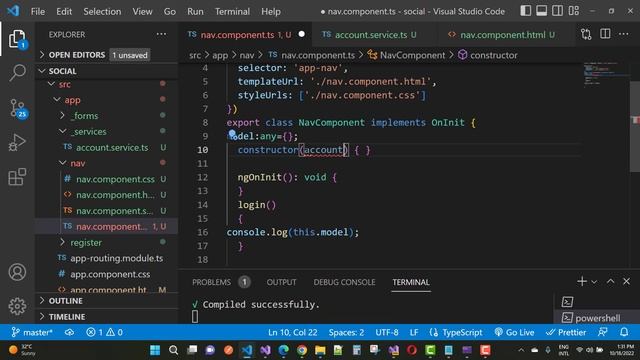This screenshot has width=640, height=360.
Task: Split the editor right
Action: pos(605,34)
